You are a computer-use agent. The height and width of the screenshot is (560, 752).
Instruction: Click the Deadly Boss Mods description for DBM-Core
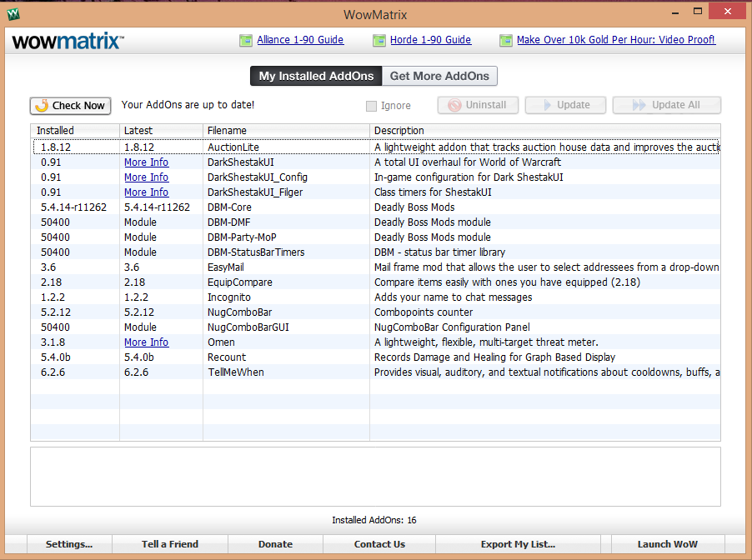(414, 207)
